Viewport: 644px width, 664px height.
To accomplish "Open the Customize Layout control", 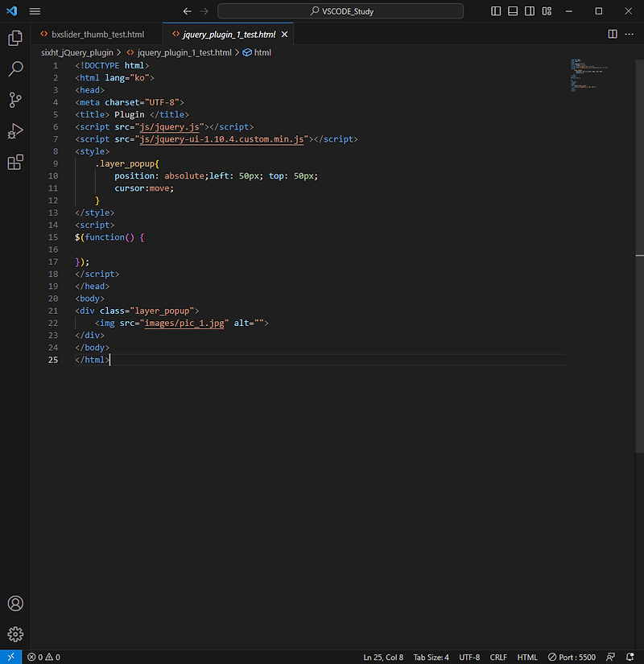I will 547,10.
